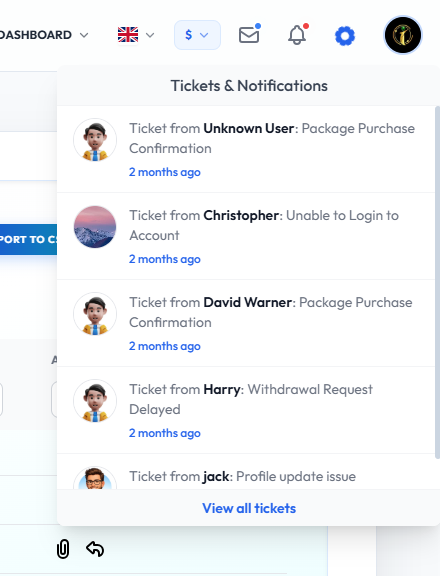Open Christopher's Unable to Login ticket
The width and height of the screenshot is (440, 576).
(246, 236)
